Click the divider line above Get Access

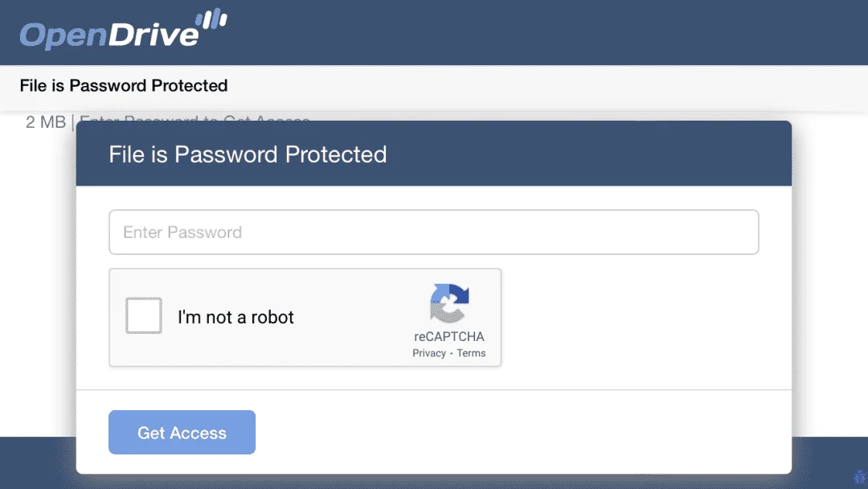[x=433, y=390]
